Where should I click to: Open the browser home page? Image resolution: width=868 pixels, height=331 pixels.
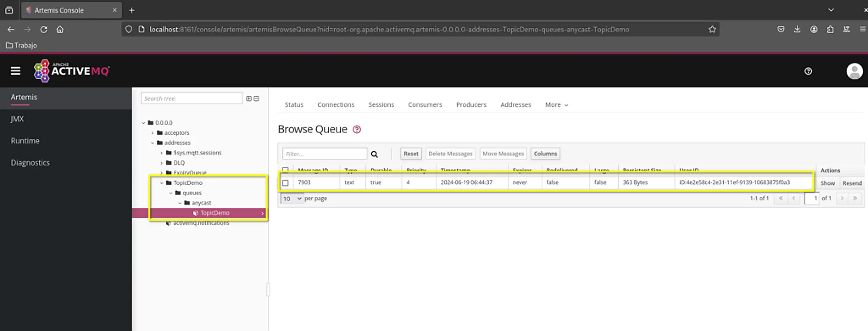60,29
